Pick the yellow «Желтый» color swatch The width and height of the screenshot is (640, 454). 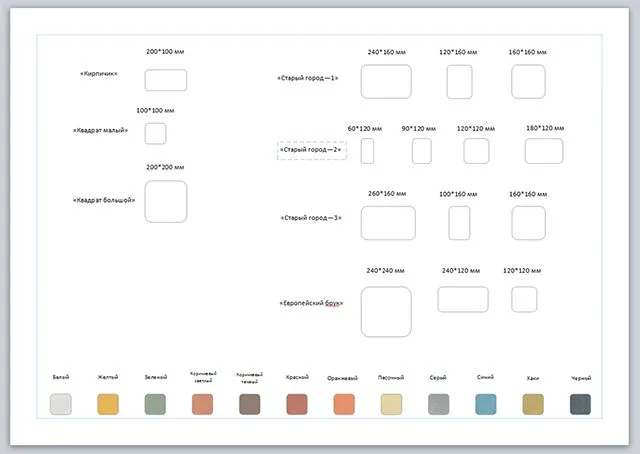[108, 404]
